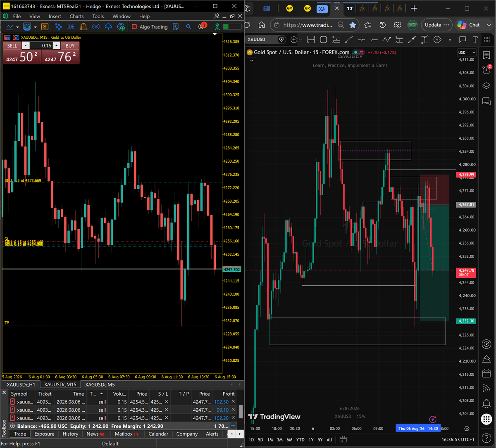Screen dimensions: 496x448
Task: Click the dollar sign icon in MetaTrader toolbar
Action: [45, 27]
